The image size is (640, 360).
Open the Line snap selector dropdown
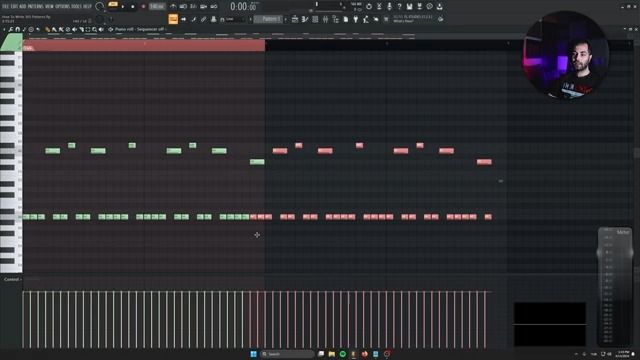click(x=234, y=19)
